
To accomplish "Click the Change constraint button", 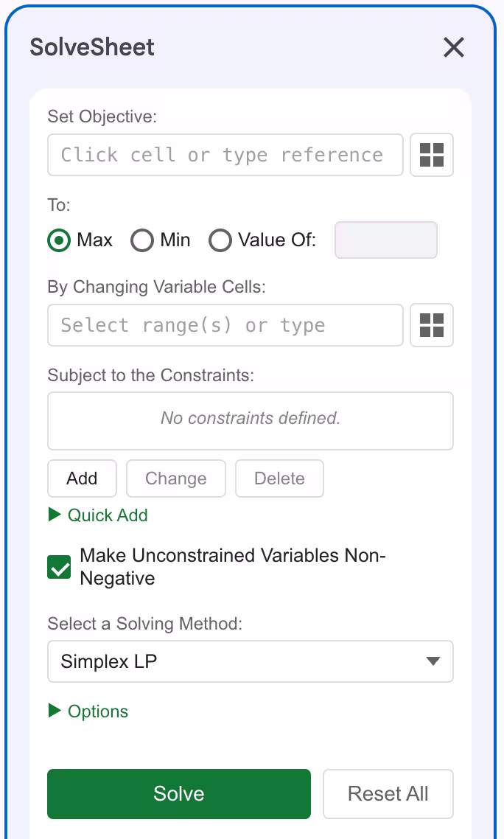I will (176, 478).
